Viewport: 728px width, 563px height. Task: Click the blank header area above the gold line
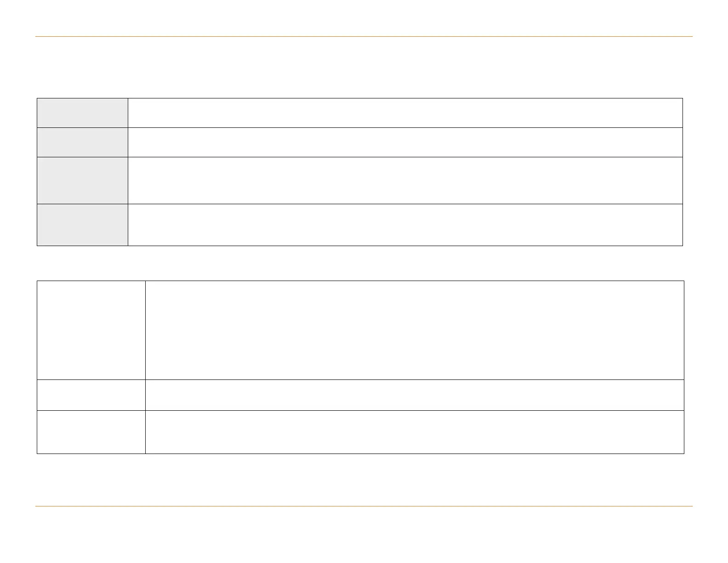[364, 18]
